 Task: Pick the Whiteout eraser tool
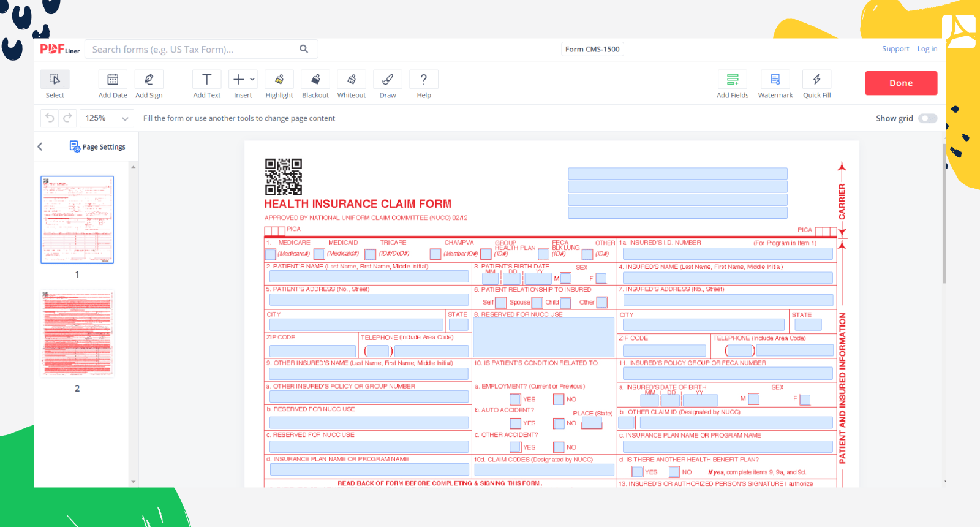coord(352,80)
